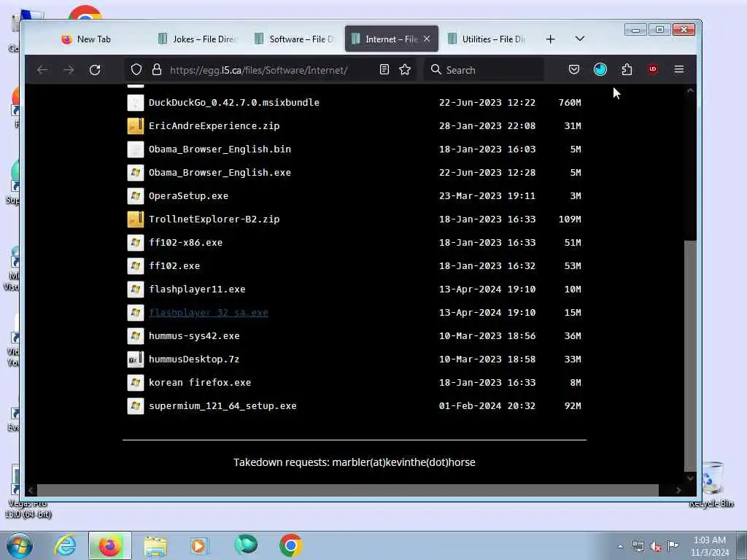
Task: Click the back arrow in Firefox toolbar
Action: pos(42,70)
